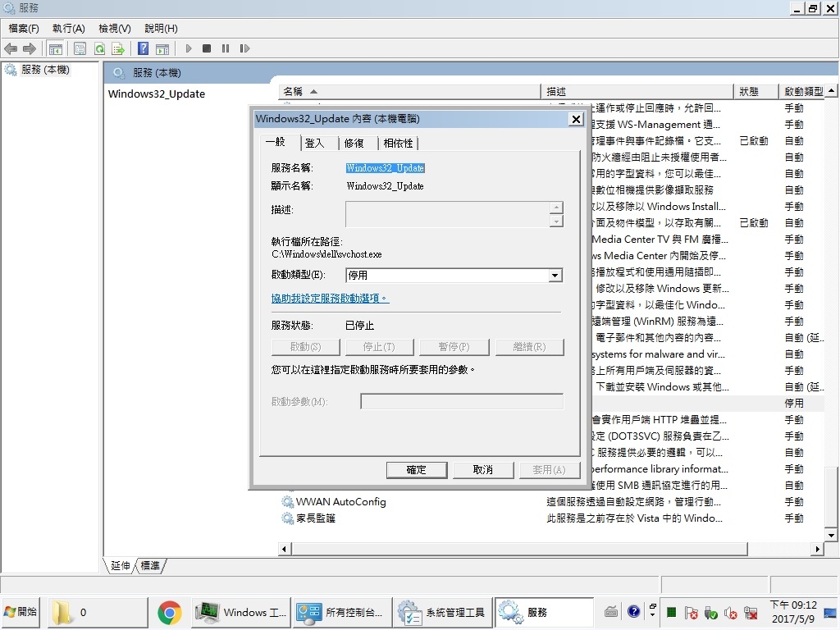Open the Action Center flag tray icon
The width and height of the screenshot is (840, 630).
(691, 613)
